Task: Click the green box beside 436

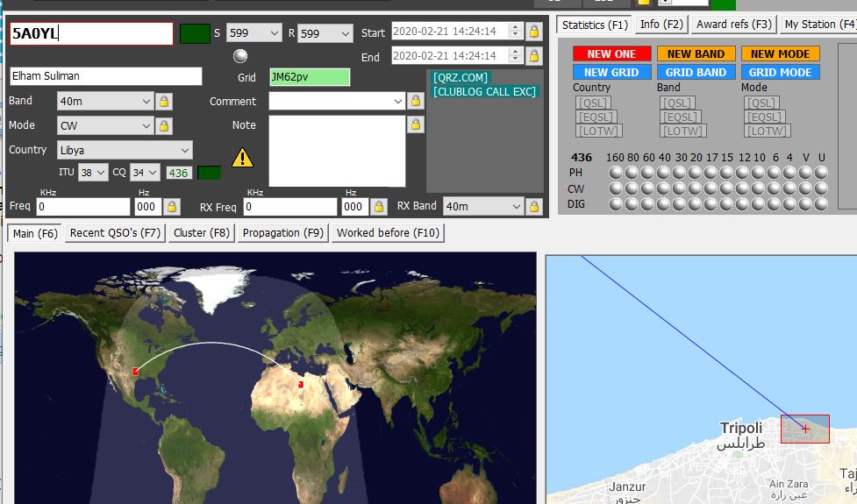Action: click(x=210, y=173)
